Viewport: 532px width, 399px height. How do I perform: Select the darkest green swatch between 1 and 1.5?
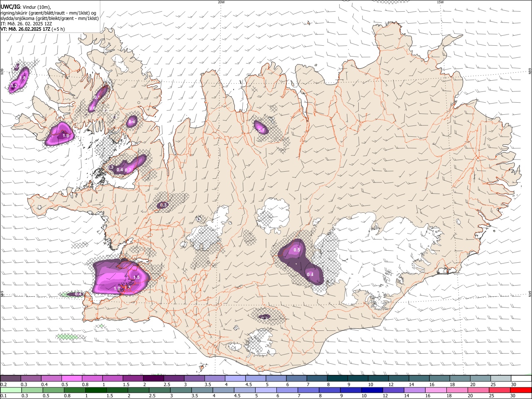[x=96, y=390]
